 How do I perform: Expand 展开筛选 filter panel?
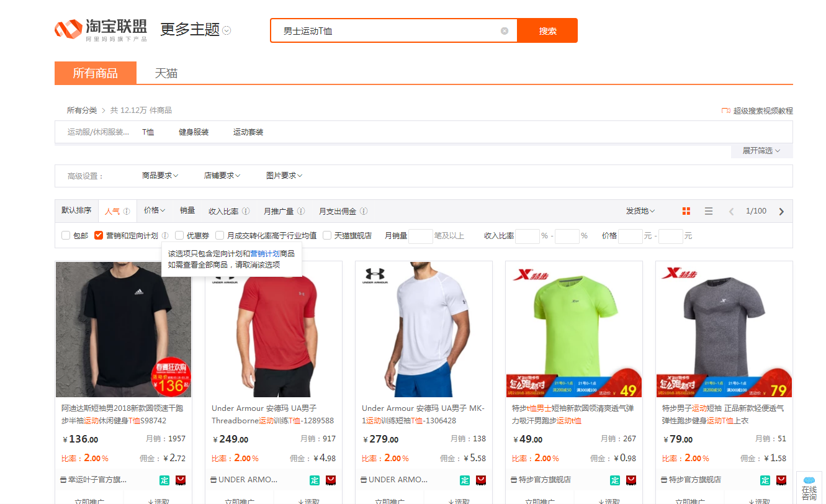coord(761,151)
